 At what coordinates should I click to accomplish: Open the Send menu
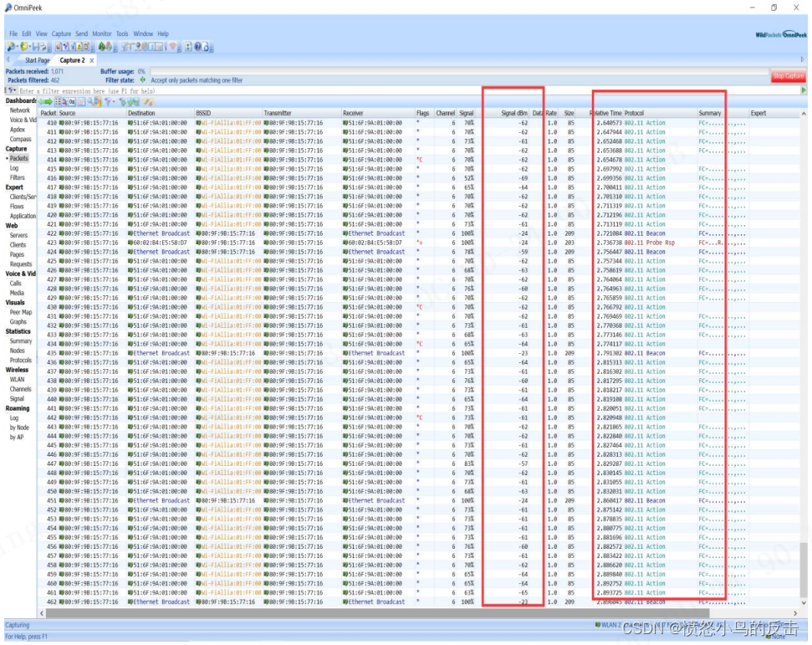pos(81,33)
